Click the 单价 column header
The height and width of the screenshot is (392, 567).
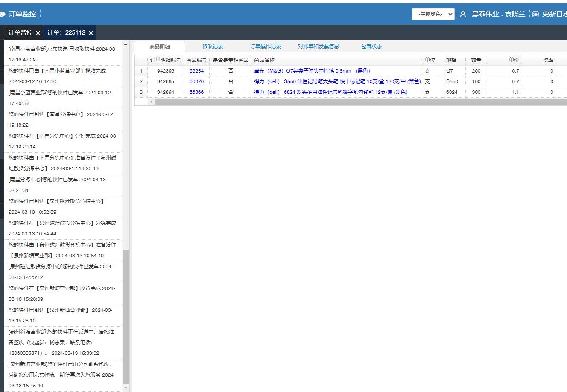click(x=504, y=60)
